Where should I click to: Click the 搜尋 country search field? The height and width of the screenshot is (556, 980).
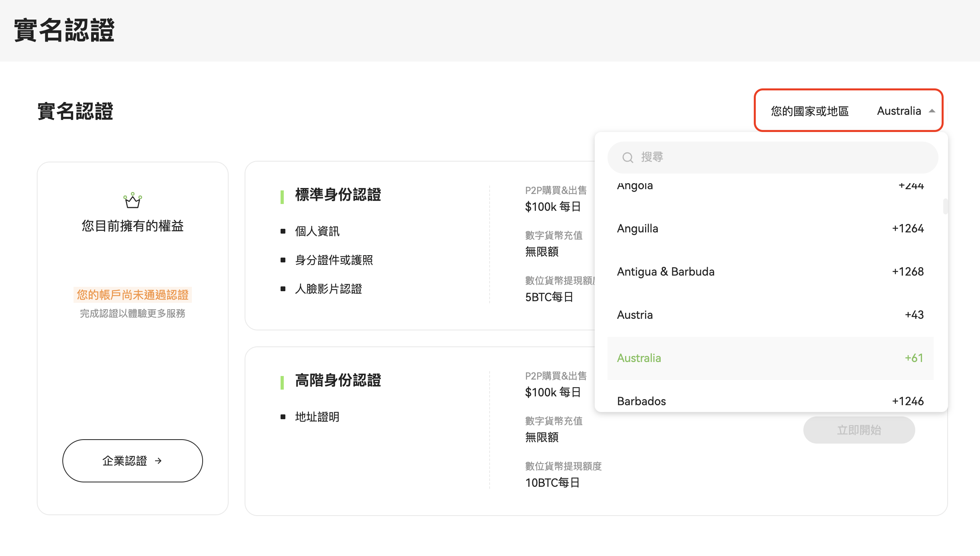click(779, 157)
